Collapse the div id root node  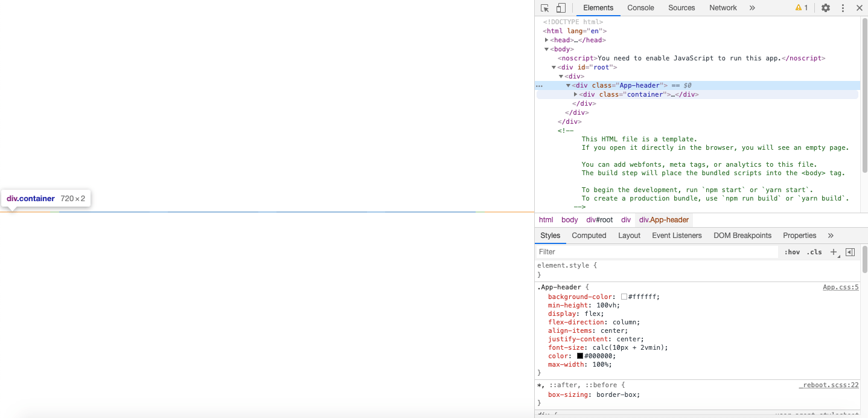pos(554,67)
